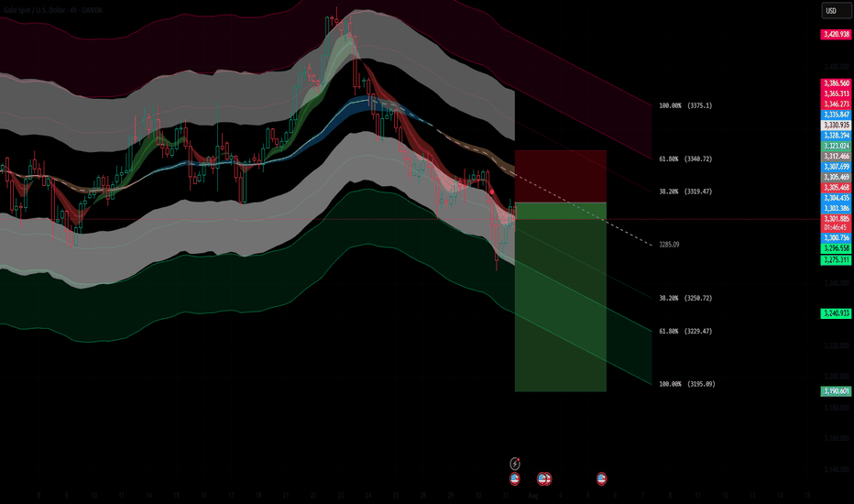
Task: Click the 38.20% (3250.72) Fibonacci label
Action: click(x=685, y=299)
